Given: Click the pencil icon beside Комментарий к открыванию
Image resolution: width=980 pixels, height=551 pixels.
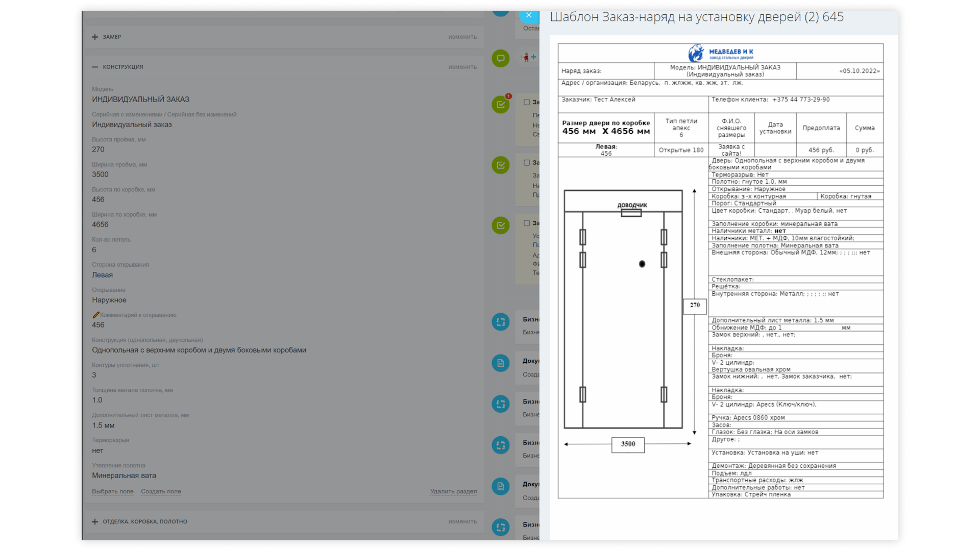Looking at the screenshot, I should point(95,315).
